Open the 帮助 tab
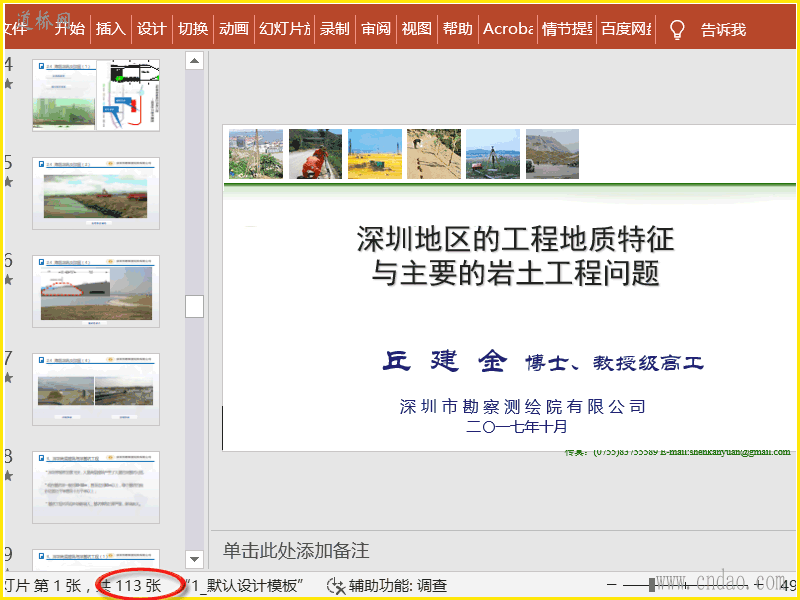 point(458,29)
